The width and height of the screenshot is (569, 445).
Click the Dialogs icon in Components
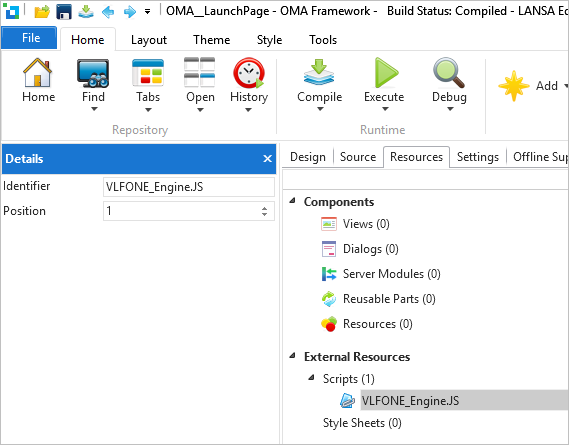329,249
